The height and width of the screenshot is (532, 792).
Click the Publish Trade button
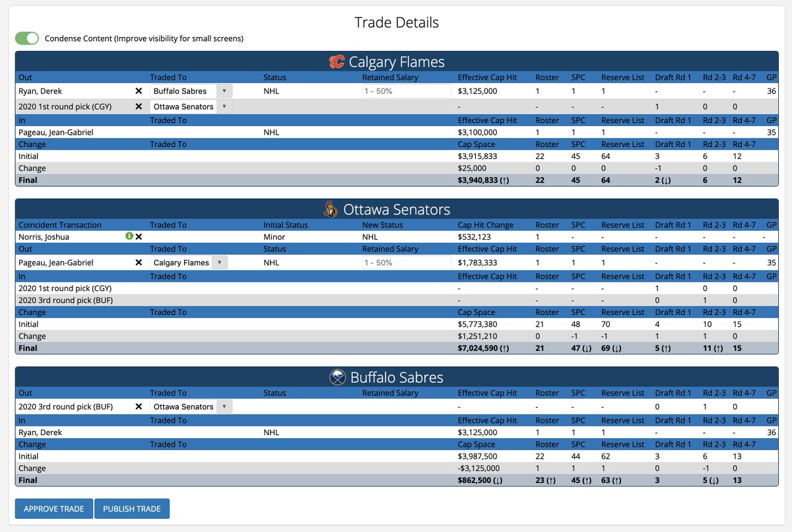[132, 509]
